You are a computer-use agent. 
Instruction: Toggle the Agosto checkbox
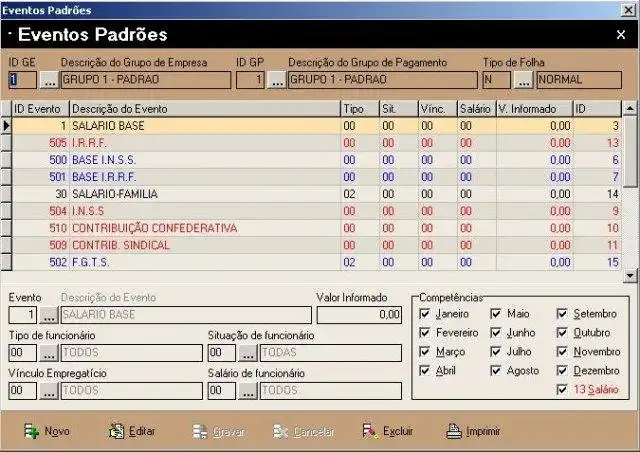pos(496,370)
